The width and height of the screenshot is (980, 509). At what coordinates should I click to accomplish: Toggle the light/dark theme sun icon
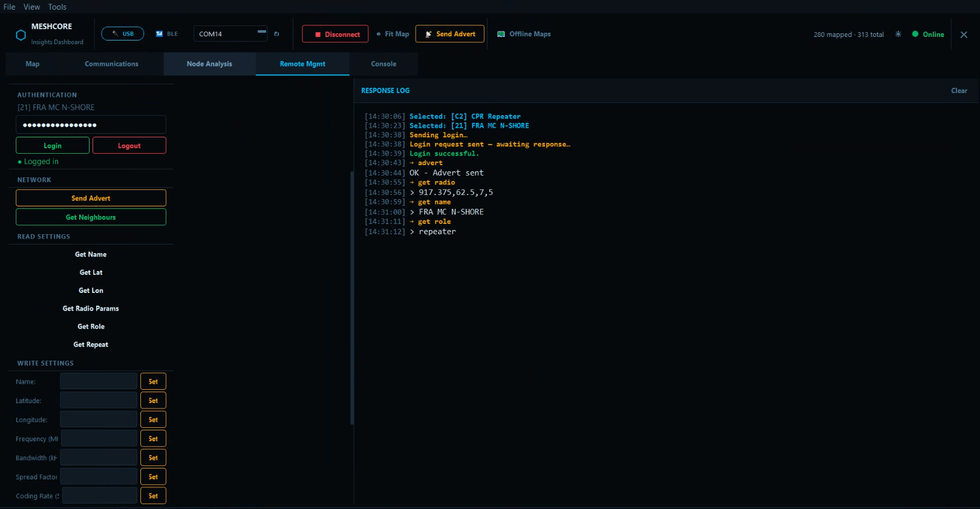point(898,34)
